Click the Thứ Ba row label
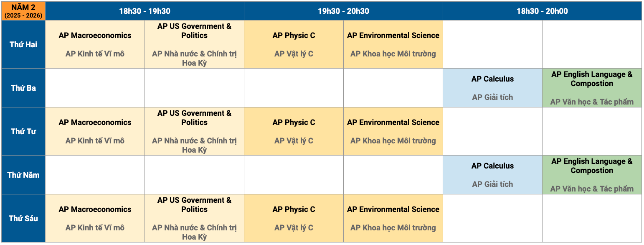This screenshot has width=644, height=245. (x=23, y=88)
